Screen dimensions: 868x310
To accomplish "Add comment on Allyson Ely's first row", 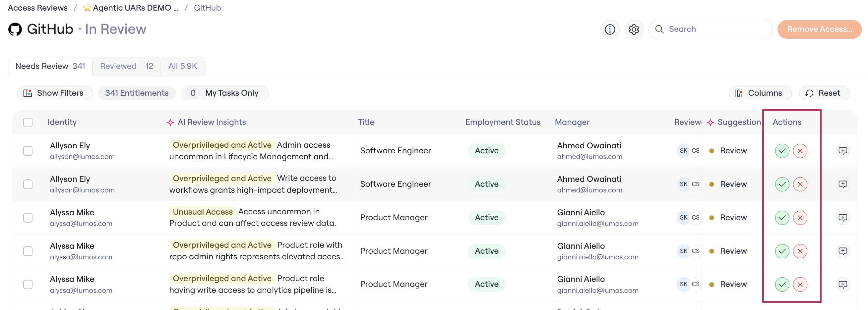I will [x=842, y=151].
